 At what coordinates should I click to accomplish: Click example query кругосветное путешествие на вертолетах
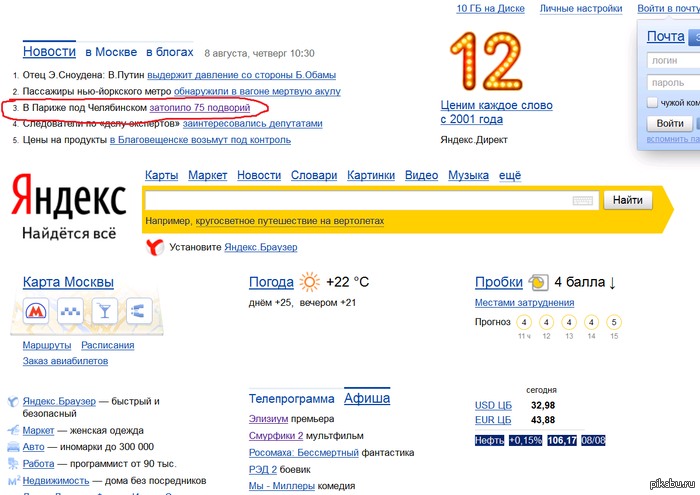(290, 221)
